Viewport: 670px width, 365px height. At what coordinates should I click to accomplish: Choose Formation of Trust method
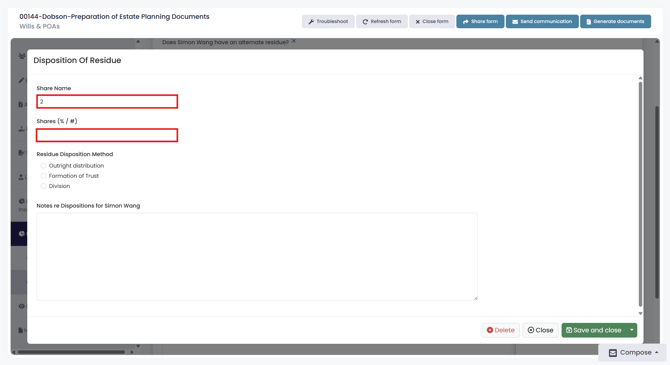pyautogui.click(x=44, y=176)
